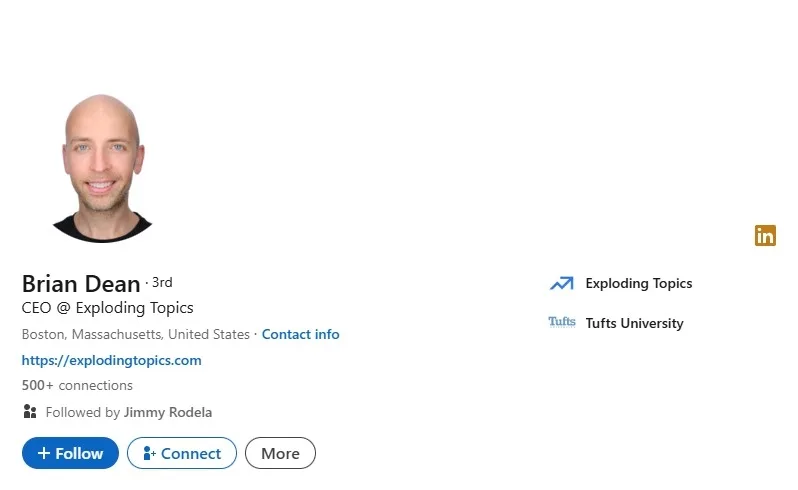Open Brian Dean's profile photo
The image size is (798, 490).
coord(102,168)
